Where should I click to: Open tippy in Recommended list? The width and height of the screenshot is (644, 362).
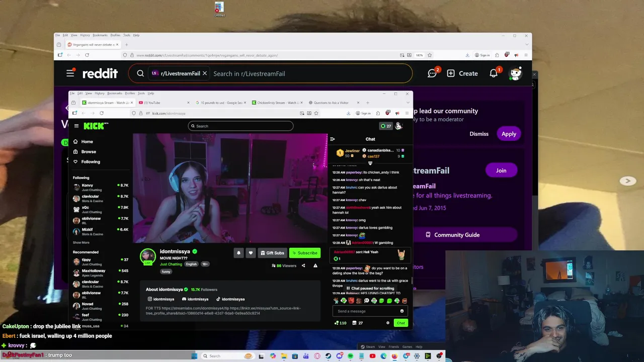point(101,261)
